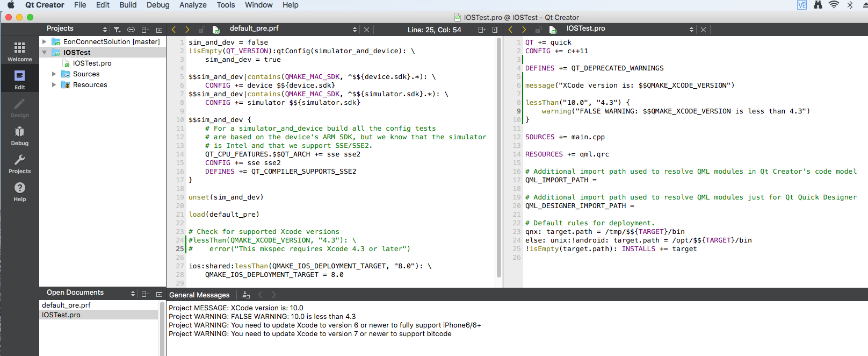Select default_pre.prf in Open Documents

(x=66, y=305)
